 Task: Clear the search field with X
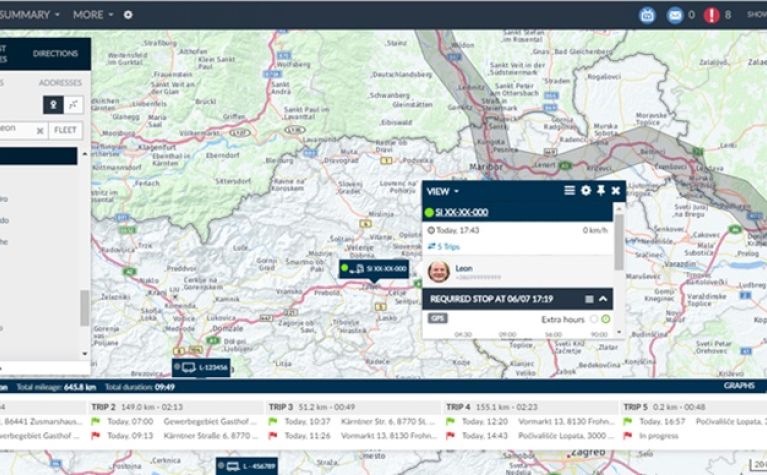point(40,130)
